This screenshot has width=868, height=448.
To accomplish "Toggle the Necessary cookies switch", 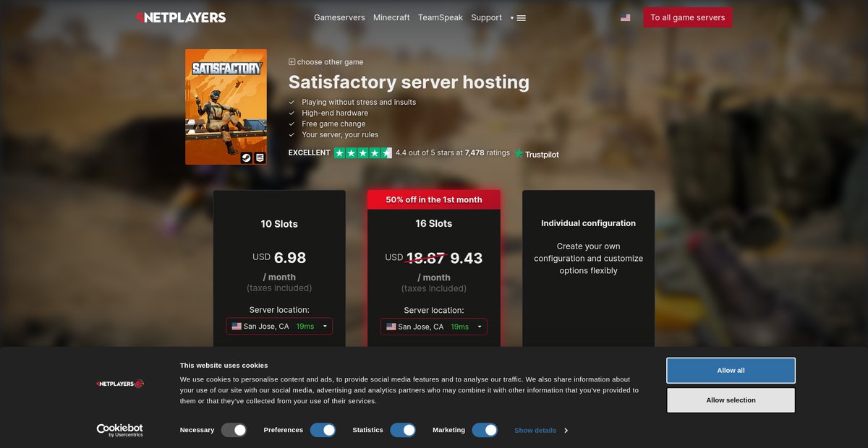I will coord(234,430).
